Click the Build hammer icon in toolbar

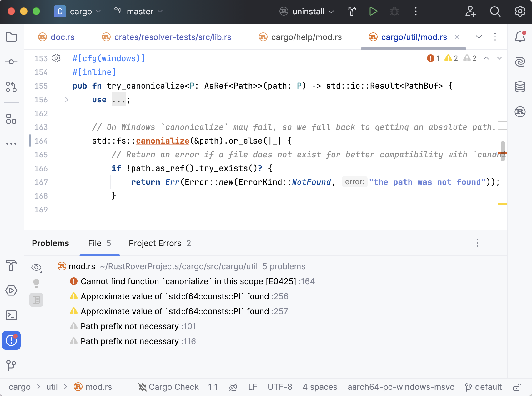tap(352, 12)
